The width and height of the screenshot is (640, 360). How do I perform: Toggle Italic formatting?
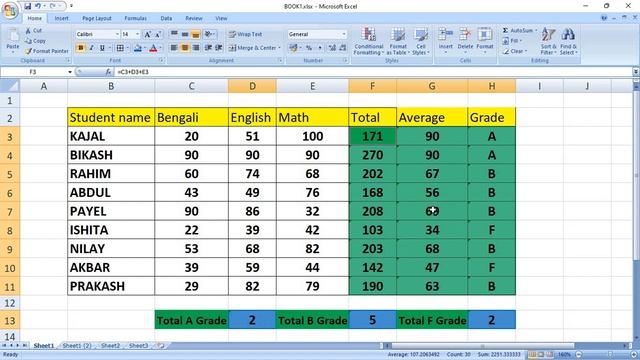(91, 48)
